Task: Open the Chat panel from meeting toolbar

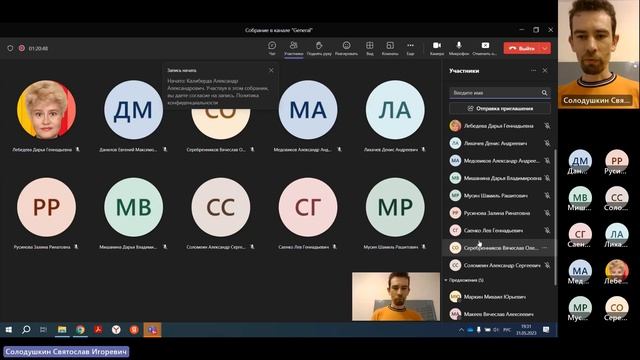Action: (x=272, y=48)
